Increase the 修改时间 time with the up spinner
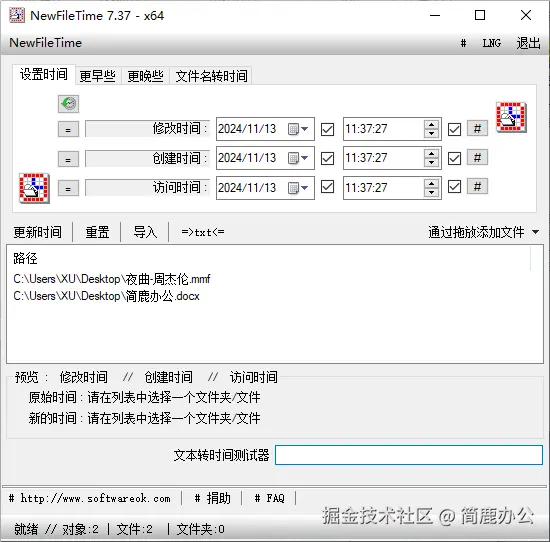The height and width of the screenshot is (542, 550). [431, 125]
